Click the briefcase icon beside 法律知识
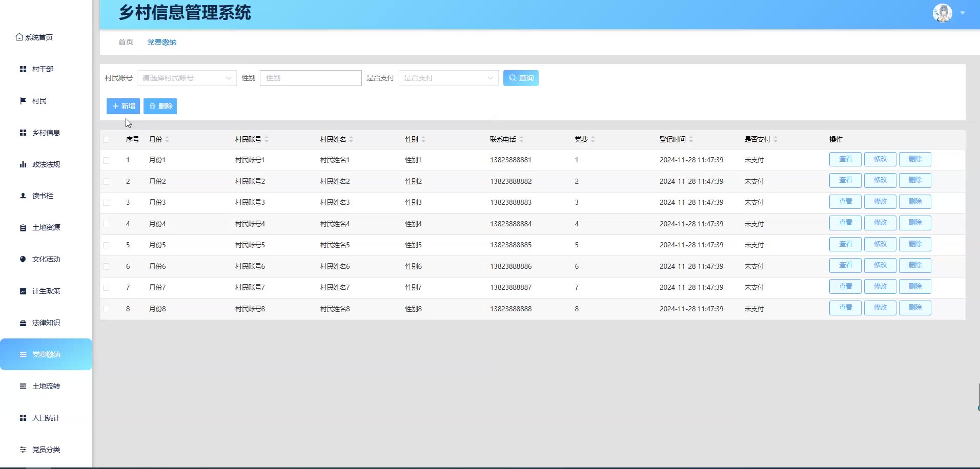This screenshot has height=469, width=980. pyautogui.click(x=23, y=323)
